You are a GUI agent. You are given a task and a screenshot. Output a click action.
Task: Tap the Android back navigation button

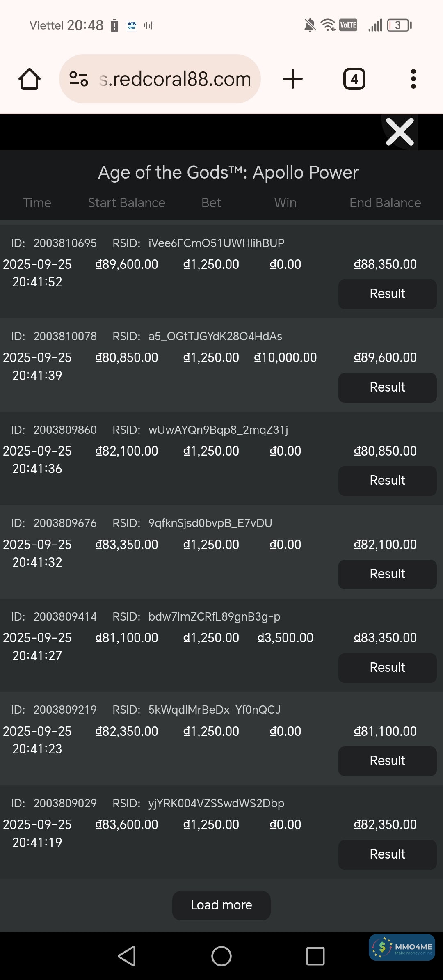[127, 956]
